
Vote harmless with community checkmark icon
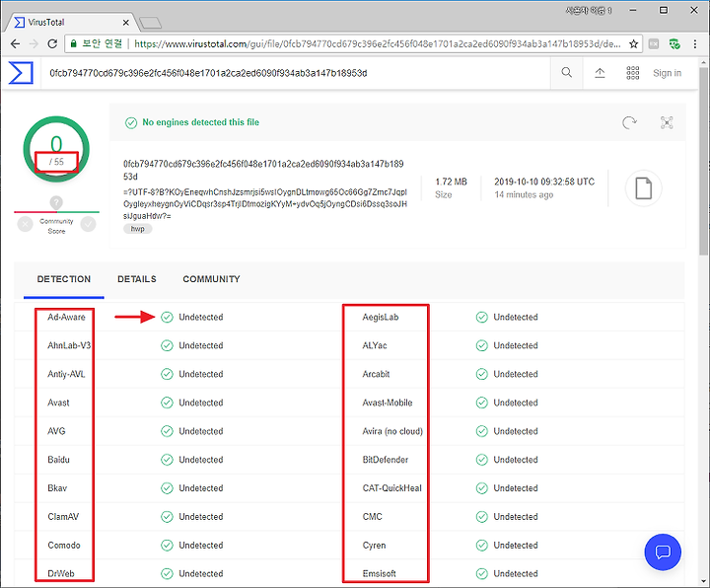[x=89, y=224]
